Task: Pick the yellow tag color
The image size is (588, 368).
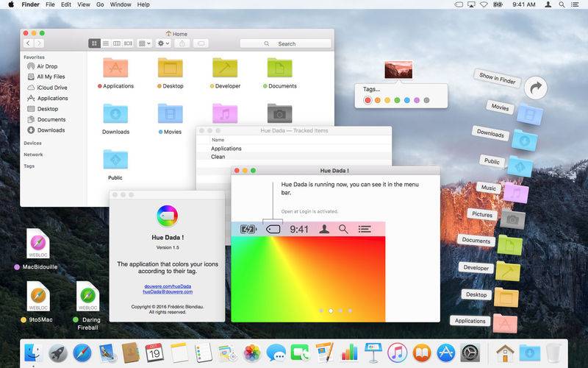Action: click(x=387, y=100)
